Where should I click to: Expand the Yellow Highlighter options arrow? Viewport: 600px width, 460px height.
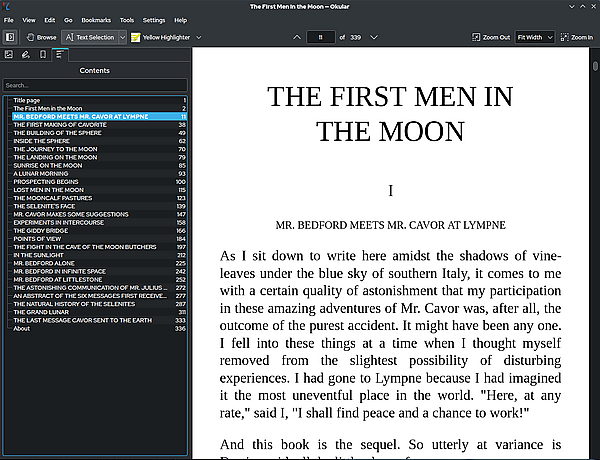tap(198, 37)
